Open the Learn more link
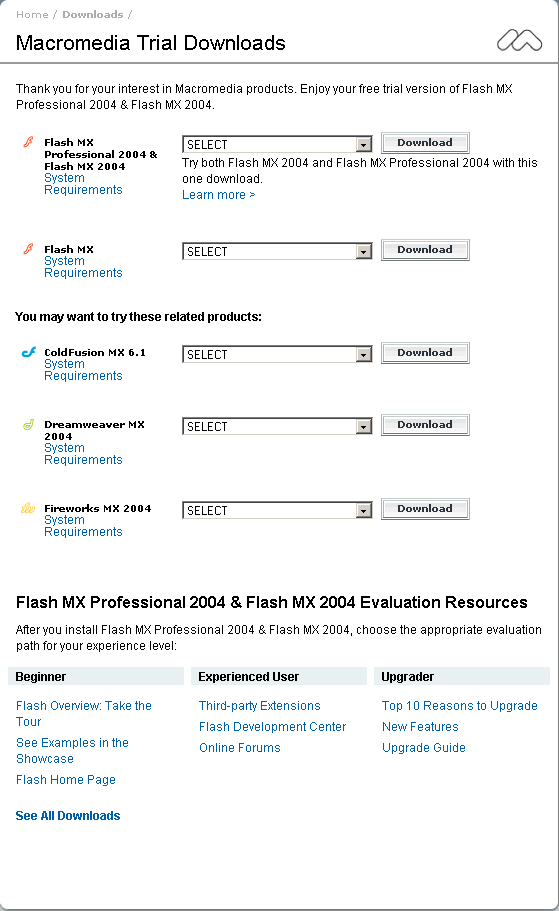559x911 pixels. tap(218, 195)
